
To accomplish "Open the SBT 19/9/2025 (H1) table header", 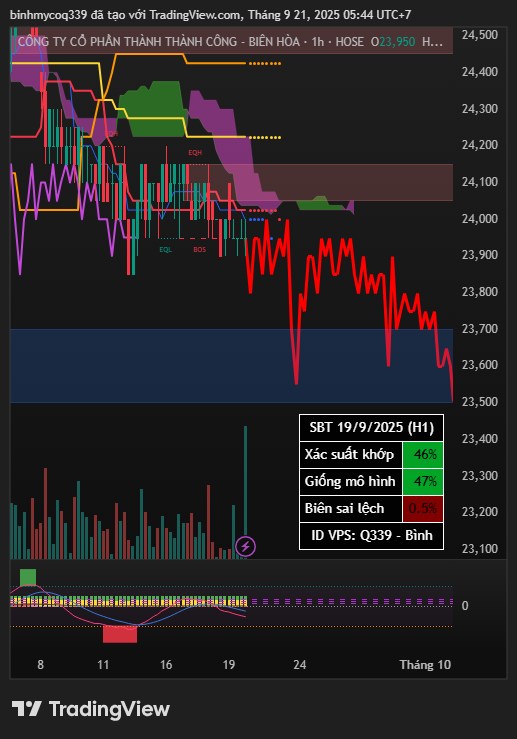I will point(371,427).
